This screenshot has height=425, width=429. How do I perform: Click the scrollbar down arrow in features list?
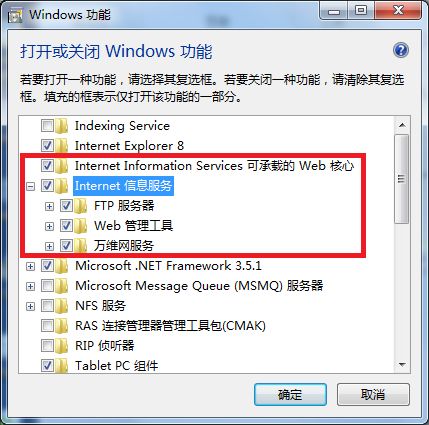pyautogui.click(x=402, y=365)
